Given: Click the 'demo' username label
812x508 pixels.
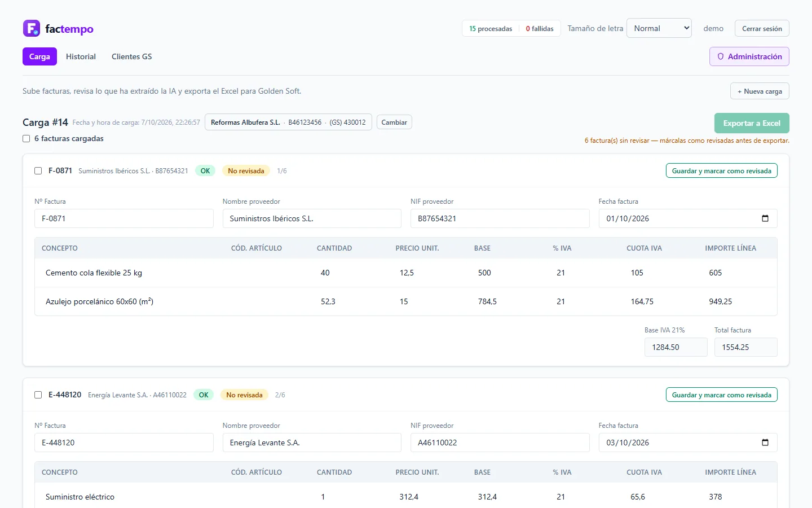Looking at the screenshot, I should (x=713, y=28).
